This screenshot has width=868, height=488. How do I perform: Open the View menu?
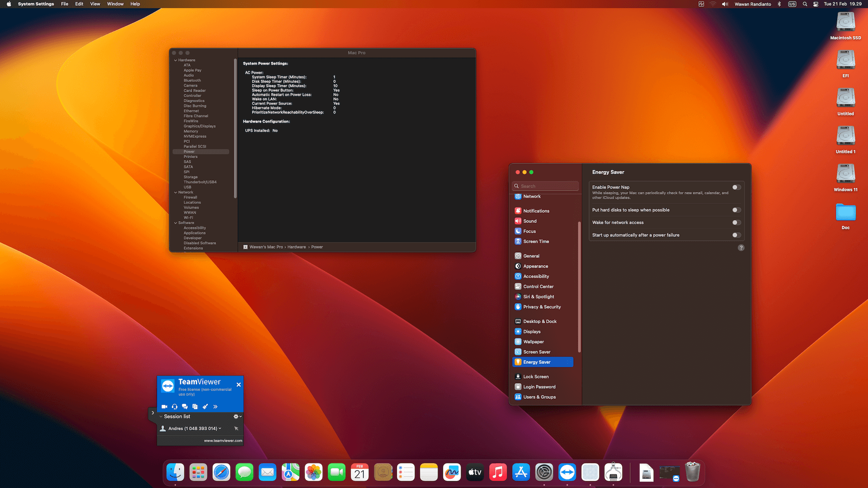95,4
